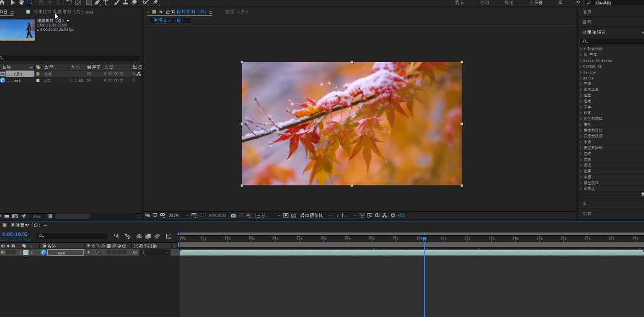Expand the Boris FX Mocha effects category
644x317 pixels.
pos(581,60)
